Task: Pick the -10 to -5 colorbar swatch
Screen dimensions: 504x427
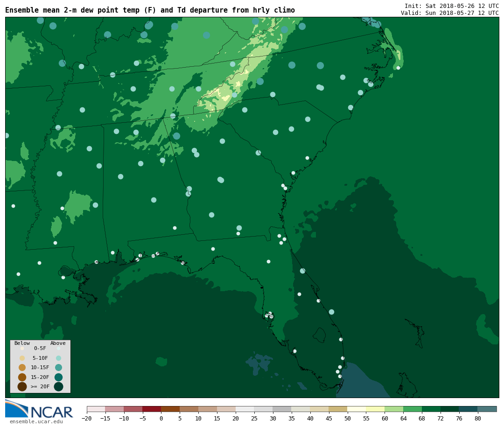Action: click(x=133, y=409)
